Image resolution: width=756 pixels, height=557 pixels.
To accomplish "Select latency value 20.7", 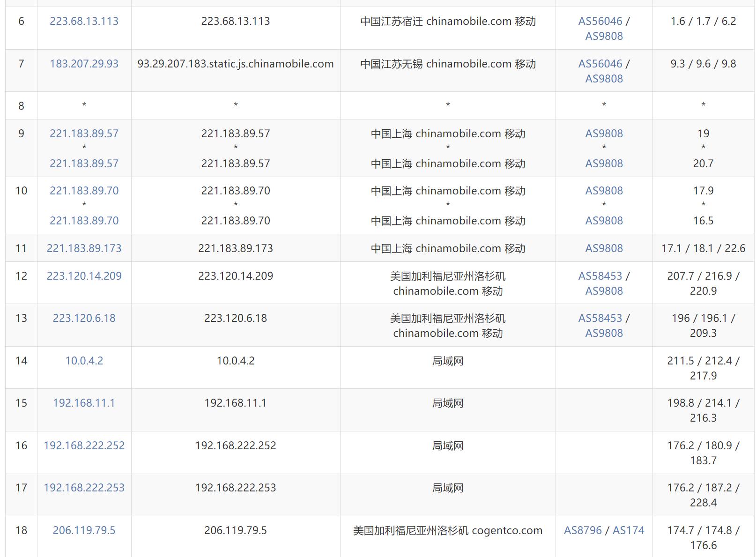I will pyautogui.click(x=703, y=163).
